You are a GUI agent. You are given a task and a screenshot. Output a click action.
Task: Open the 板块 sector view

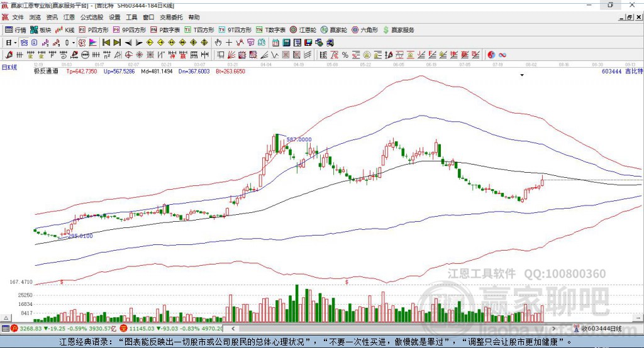(x=40, y=30)
